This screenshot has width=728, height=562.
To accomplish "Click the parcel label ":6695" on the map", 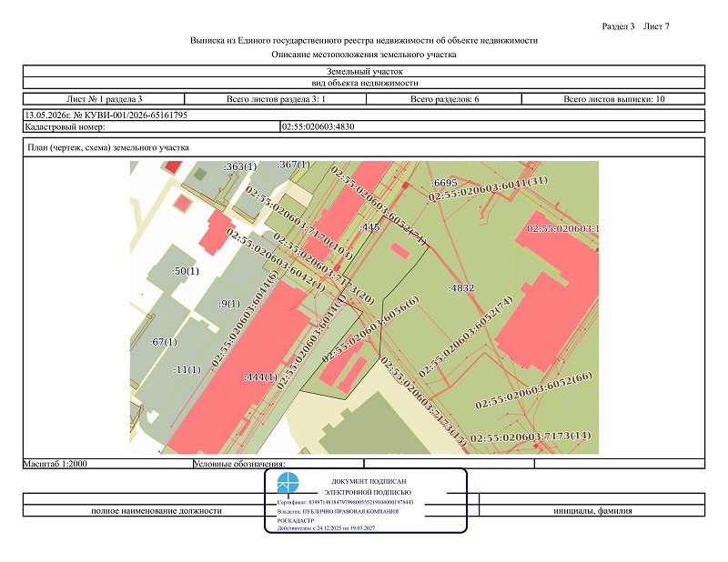I will click(x=444, y=183).
